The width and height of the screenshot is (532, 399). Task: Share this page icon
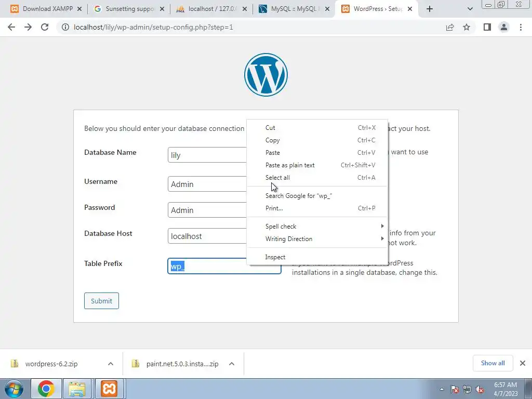click(450, 27)
